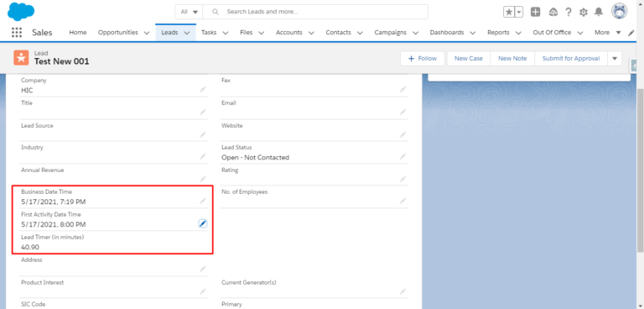Edit navigation bar with pencil icon
Screen dimensions: 644x309
pos(631,33)
